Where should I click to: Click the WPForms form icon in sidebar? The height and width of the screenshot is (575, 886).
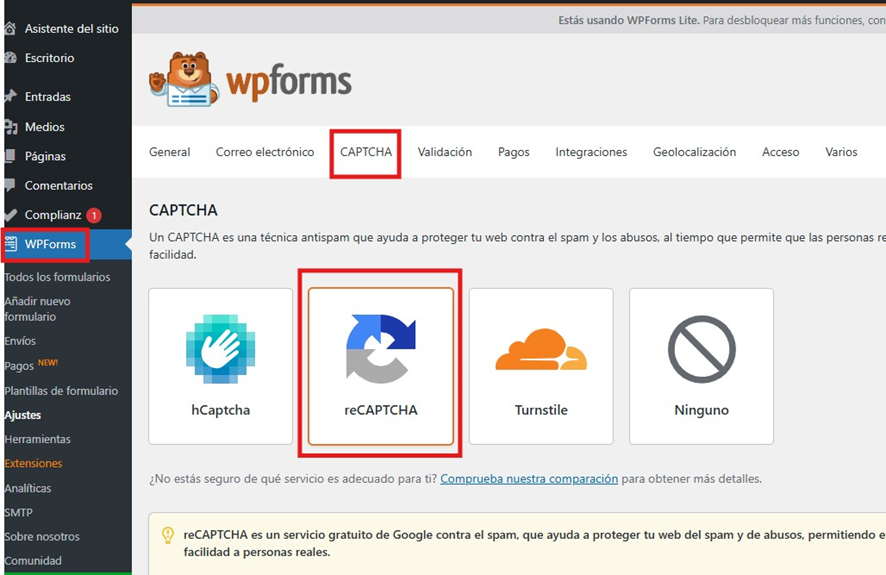click(x=11, y=244)
